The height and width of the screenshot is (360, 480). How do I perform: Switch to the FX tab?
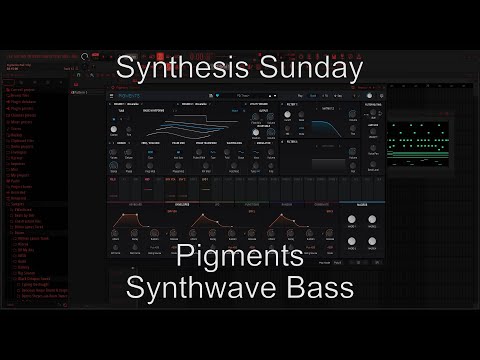325,96
